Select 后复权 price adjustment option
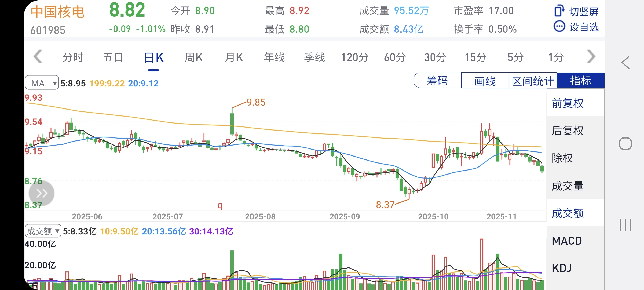This screenshot has height=290, width=644. [x=568, y=131]
